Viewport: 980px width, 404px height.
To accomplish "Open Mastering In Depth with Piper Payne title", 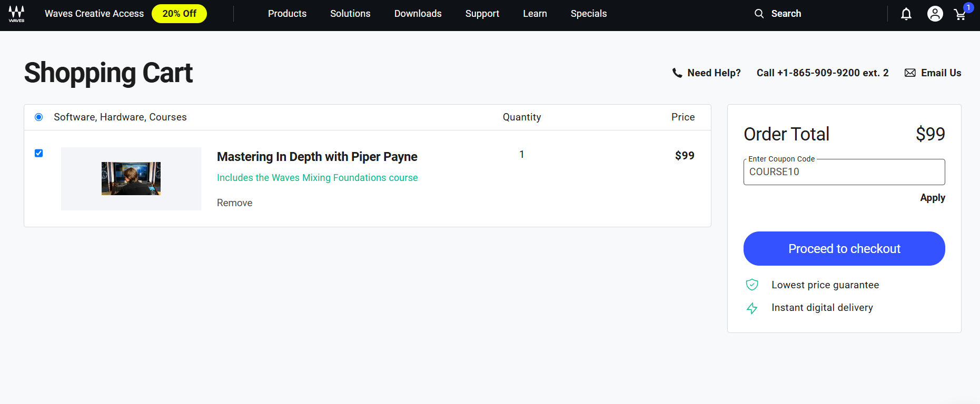I will tap(317, 157).
